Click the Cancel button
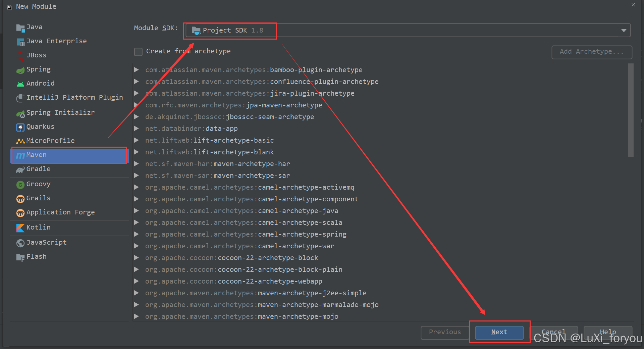 554,332
